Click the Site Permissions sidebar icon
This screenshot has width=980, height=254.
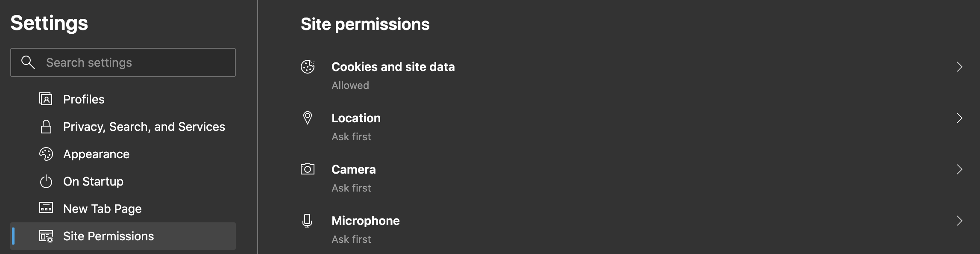click(46, 236)
